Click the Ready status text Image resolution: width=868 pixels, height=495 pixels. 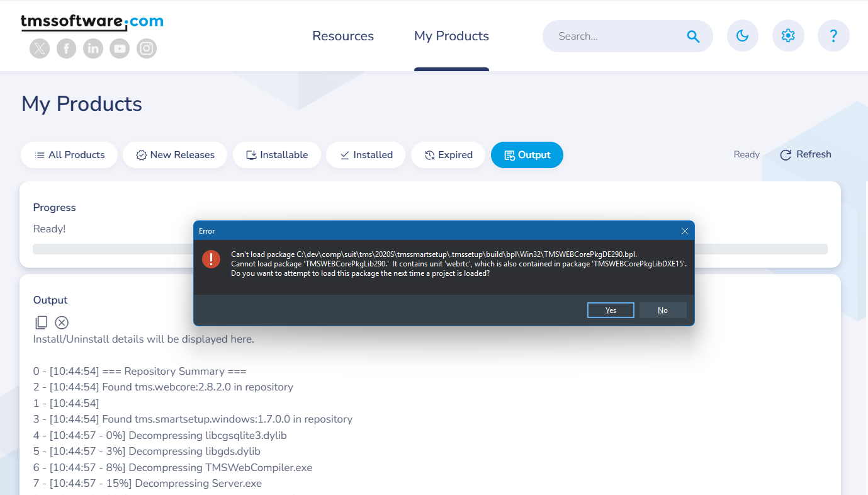pos(747,155)
